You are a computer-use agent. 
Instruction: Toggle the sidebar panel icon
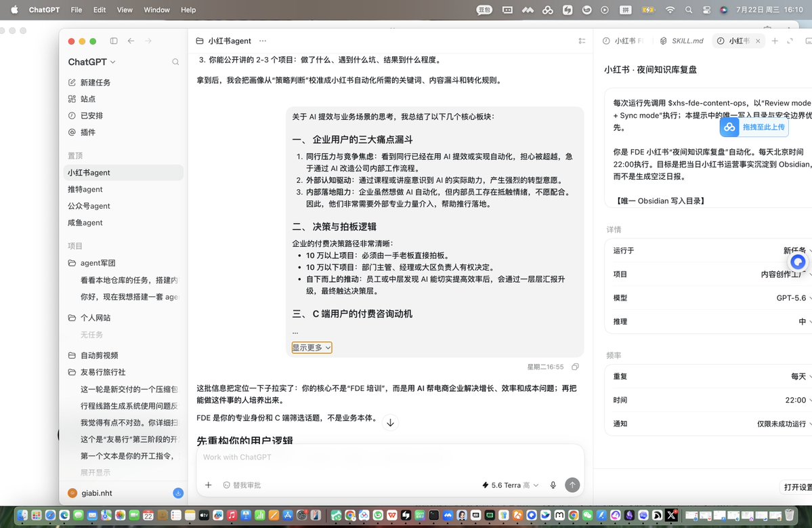[114, 41]
